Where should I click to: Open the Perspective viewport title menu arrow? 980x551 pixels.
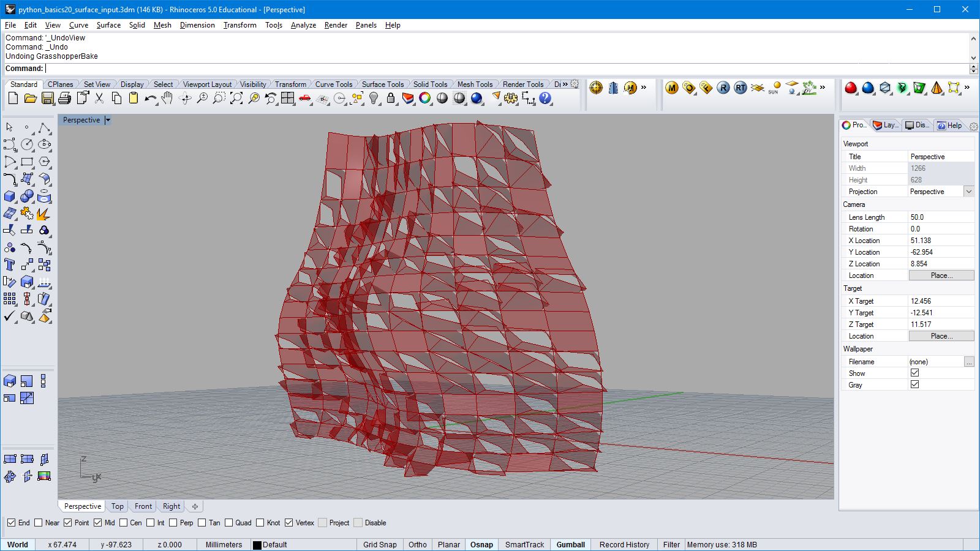click(x=108, y=120)
